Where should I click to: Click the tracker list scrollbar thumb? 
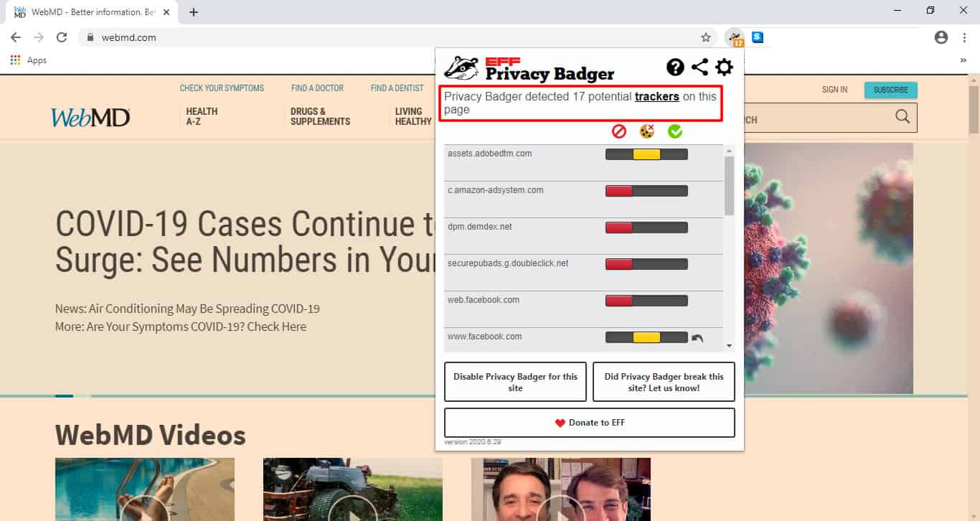click(730, 186)
